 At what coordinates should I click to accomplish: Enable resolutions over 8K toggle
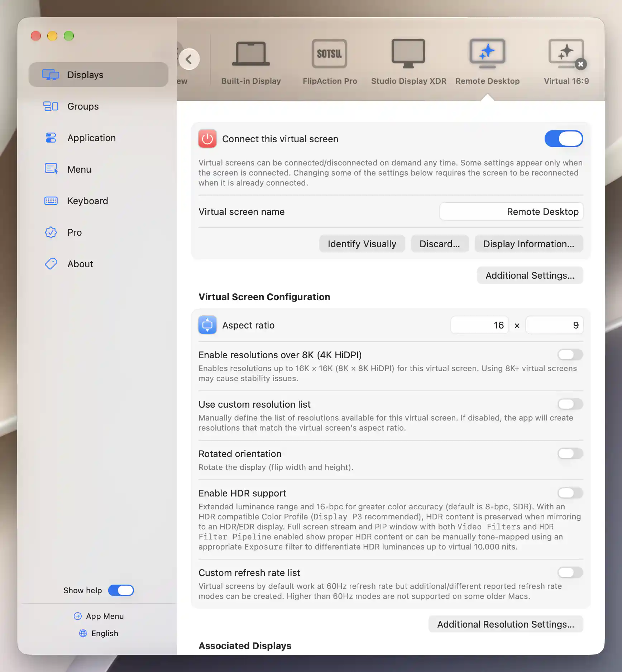point(570,355)
